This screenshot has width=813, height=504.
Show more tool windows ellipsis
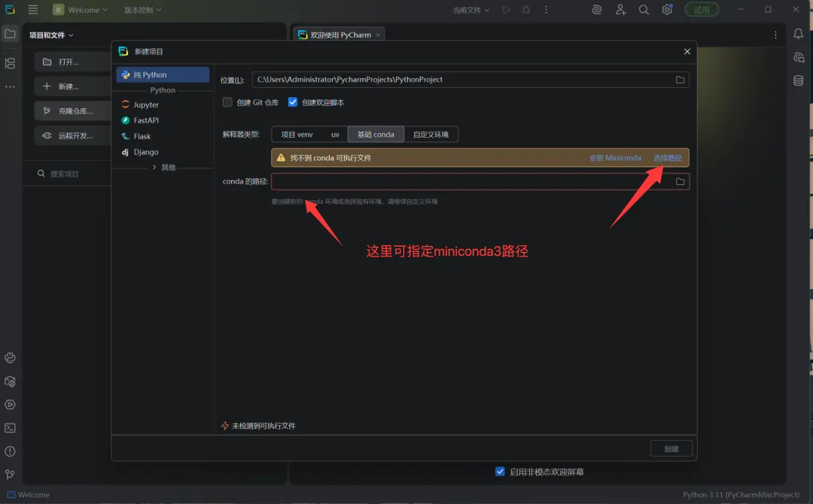point(10,87)
